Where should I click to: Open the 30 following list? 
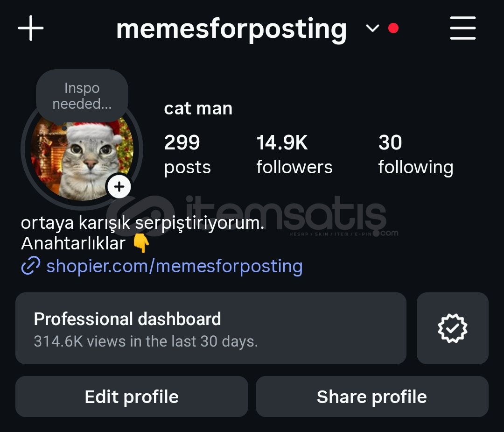click(416, 155)
